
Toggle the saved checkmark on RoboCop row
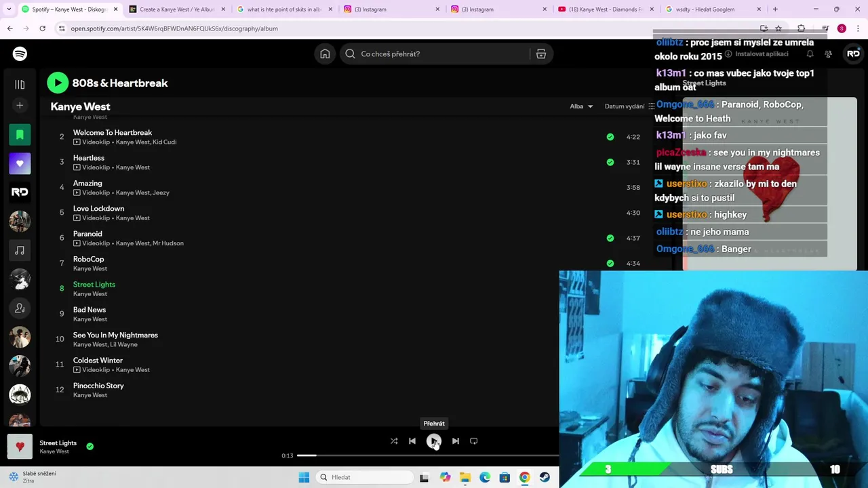[610, 263]
